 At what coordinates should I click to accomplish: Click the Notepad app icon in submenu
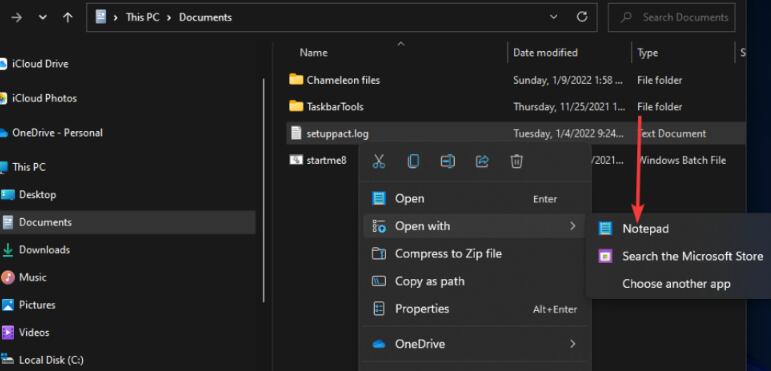(x=605, y=228)
